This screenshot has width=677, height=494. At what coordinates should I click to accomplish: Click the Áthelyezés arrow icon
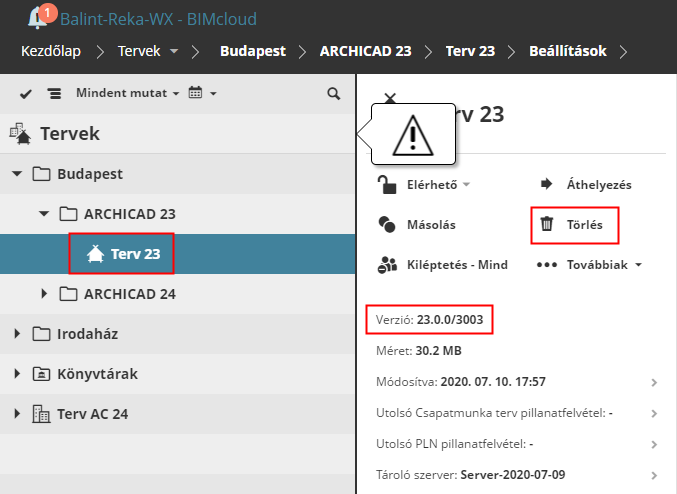(546, 184)
